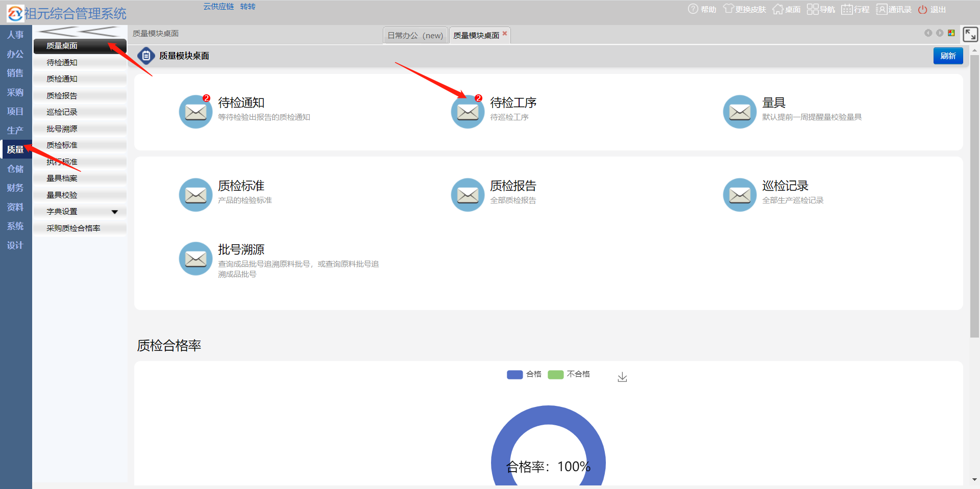Open 待检通知 in submenu
The image size is (980, 489).
point(80,63)
